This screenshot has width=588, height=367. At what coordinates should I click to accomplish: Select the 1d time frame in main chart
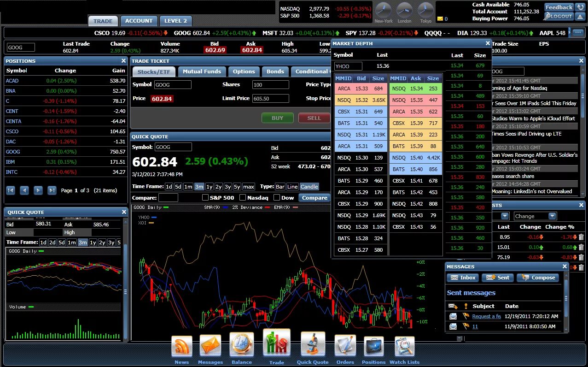pos(169,187)
